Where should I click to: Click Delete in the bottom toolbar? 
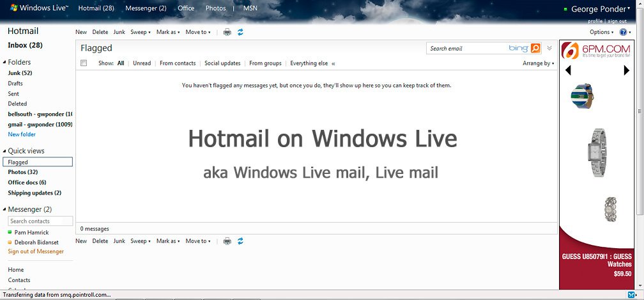[100, 241]
